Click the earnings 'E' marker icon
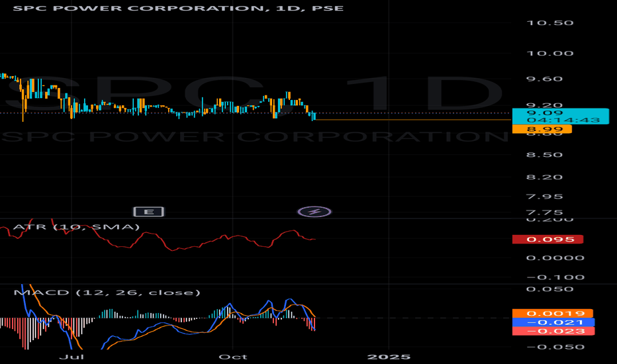This screenshot has width=617, height=364. [x=149, y=212]
